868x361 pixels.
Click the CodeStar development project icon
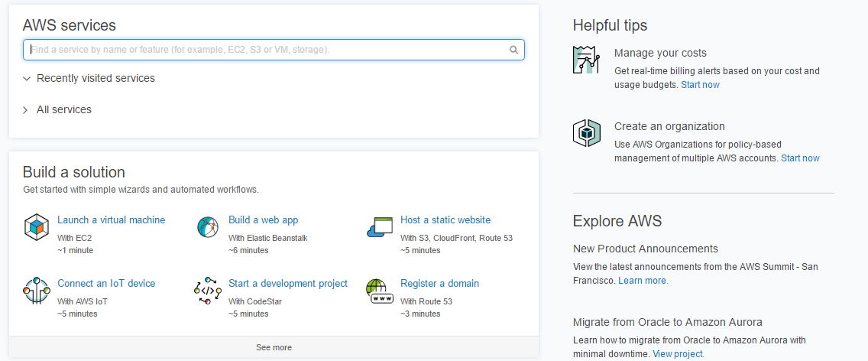coord(208,290)
